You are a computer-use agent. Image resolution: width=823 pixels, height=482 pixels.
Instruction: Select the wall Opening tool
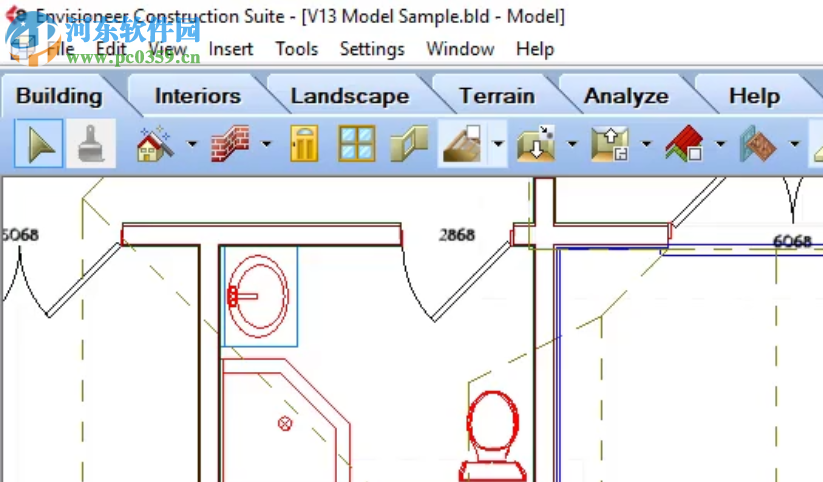(409, 143)
